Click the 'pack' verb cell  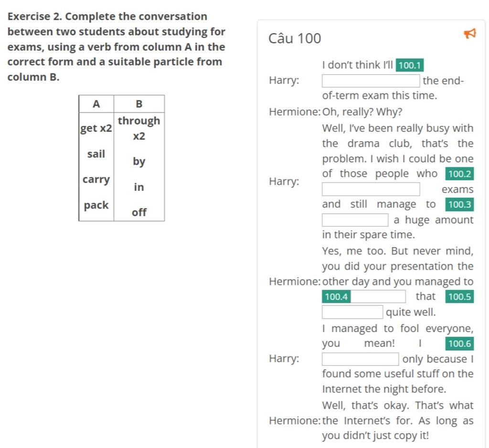coord(96,205)
